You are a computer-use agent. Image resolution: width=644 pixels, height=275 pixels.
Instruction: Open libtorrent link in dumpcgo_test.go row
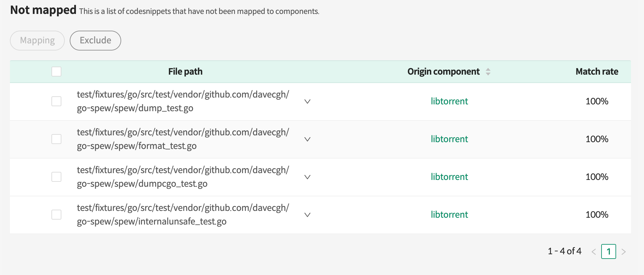[x=449, y=177]
